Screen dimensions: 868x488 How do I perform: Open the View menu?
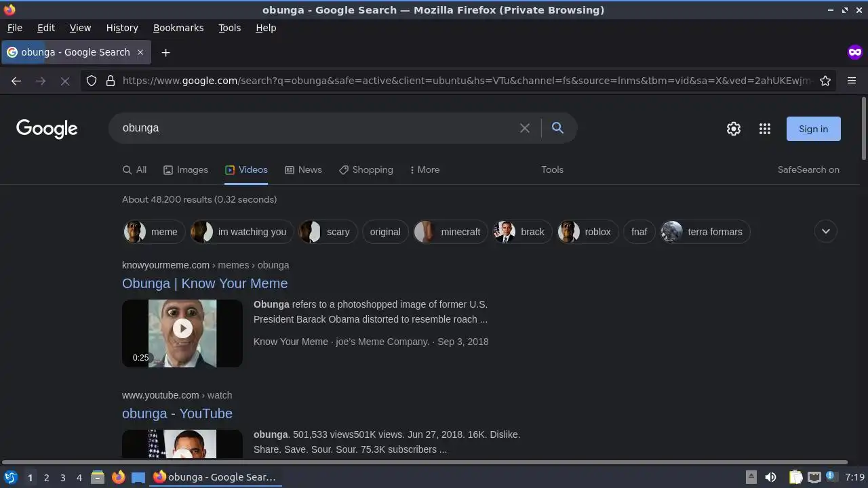coord(80,28)
